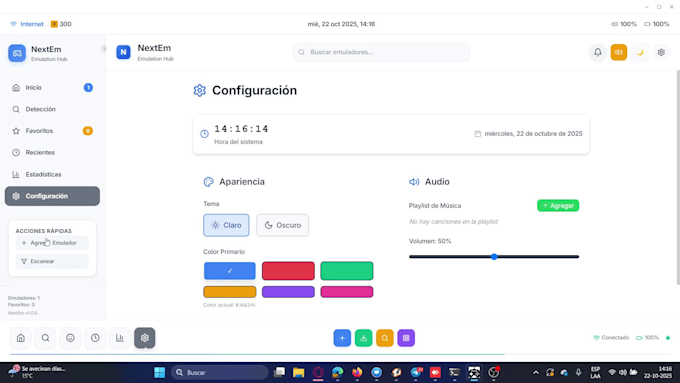680x383 pixels.
Task: Choose the green primary color swatch
Action: point(347,271)
